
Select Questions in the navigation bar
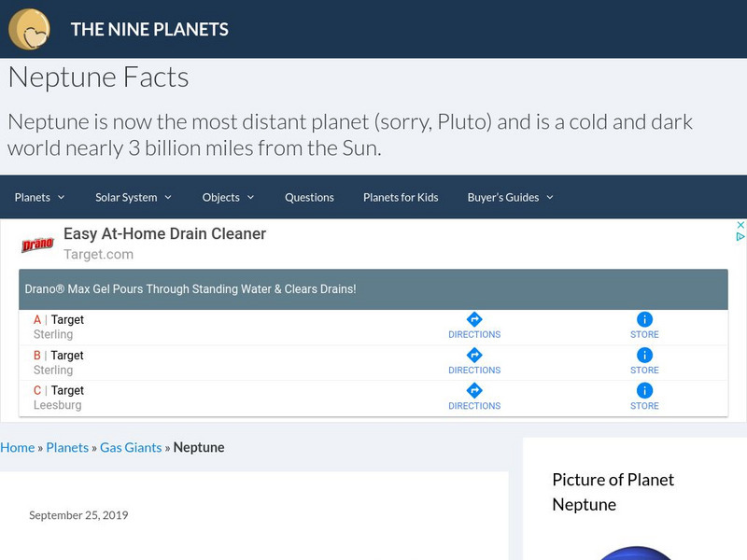tap(309, 197)
